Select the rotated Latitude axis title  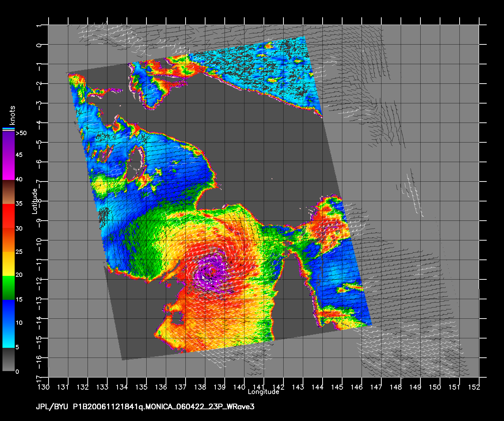point(35,201)
